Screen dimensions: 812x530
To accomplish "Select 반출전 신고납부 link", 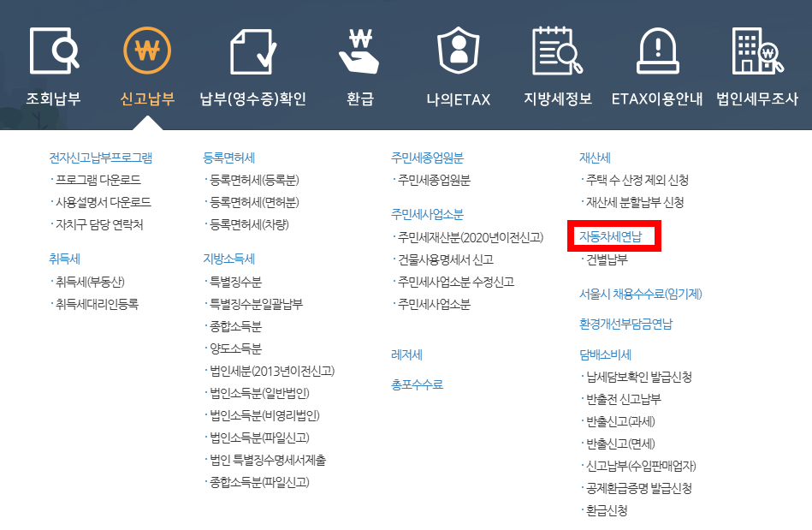I will tap(624, 399).
